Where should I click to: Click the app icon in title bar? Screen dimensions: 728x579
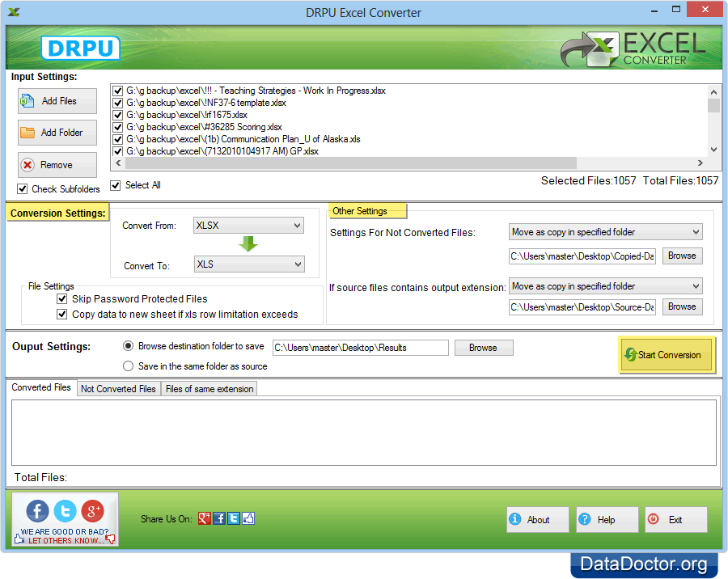[14, 12]
